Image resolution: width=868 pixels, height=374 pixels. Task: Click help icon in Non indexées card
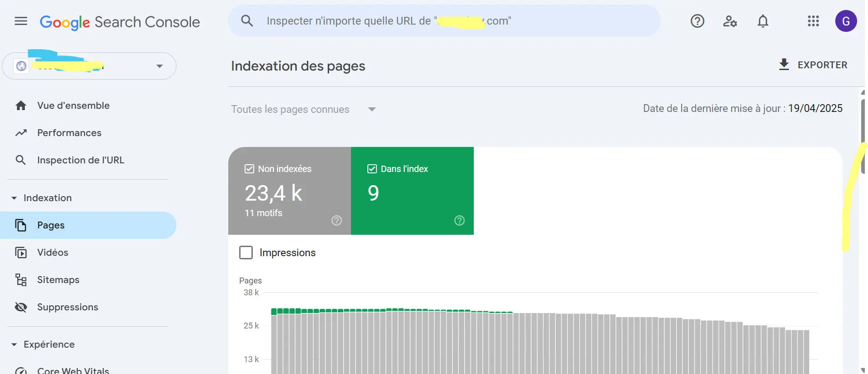[x=336, y=221]
